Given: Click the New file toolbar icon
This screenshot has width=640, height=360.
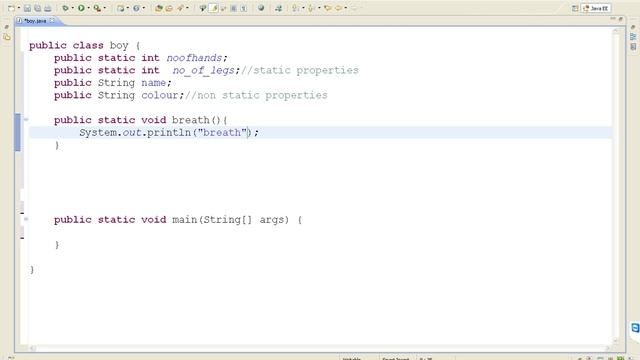Looking at the screenshot, I should click(x=11, y=8).
